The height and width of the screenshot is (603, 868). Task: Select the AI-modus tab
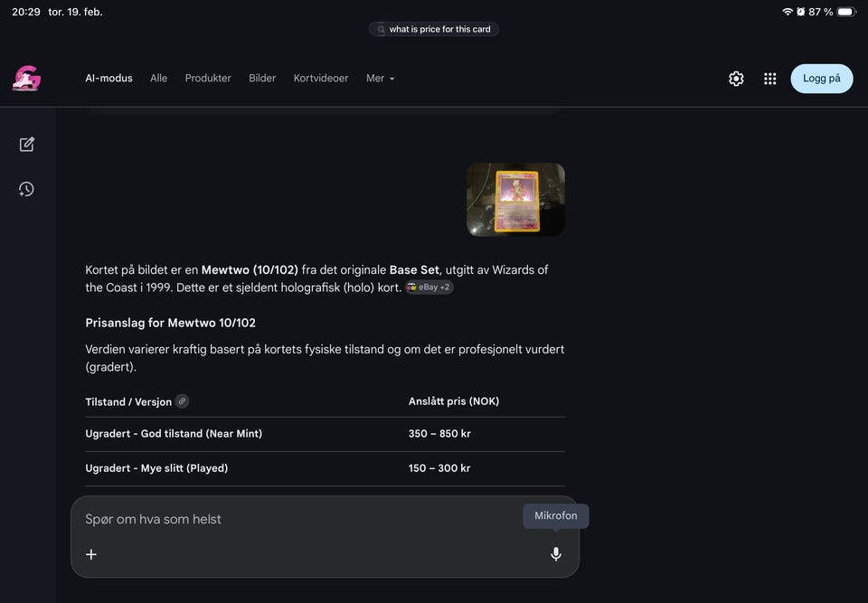coord(109,78)
